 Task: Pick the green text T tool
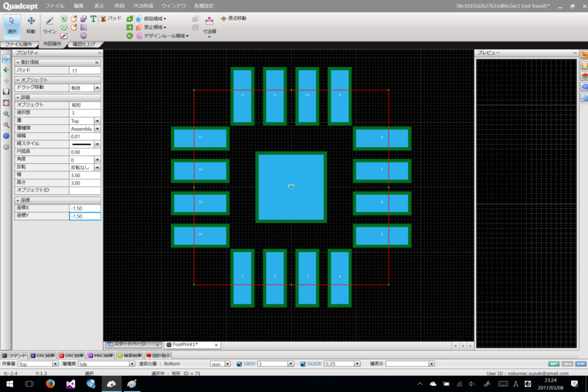(x=93, y=18)
